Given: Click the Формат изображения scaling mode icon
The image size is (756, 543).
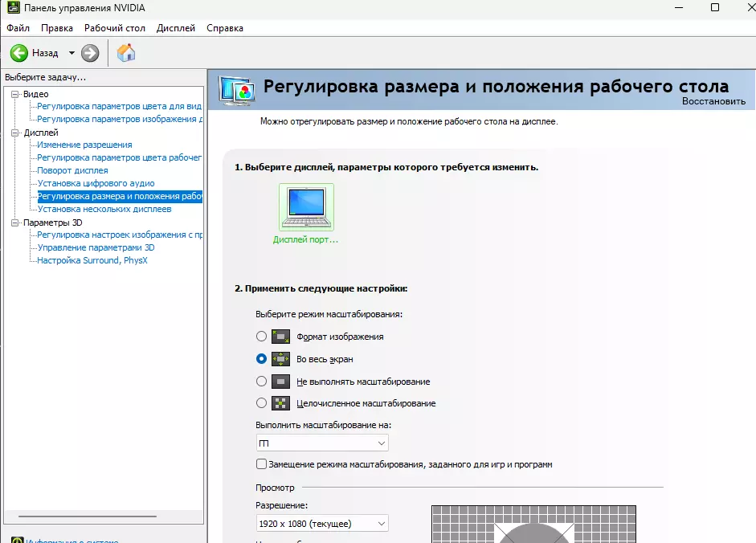Looking at the screenshot, I should (x=280, y=336).
